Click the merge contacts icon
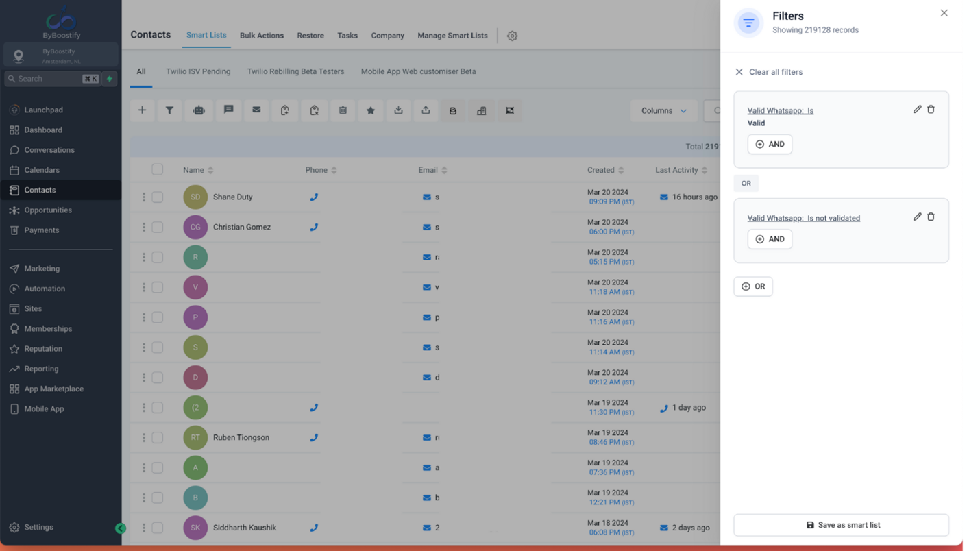 (x=510, y=110)
